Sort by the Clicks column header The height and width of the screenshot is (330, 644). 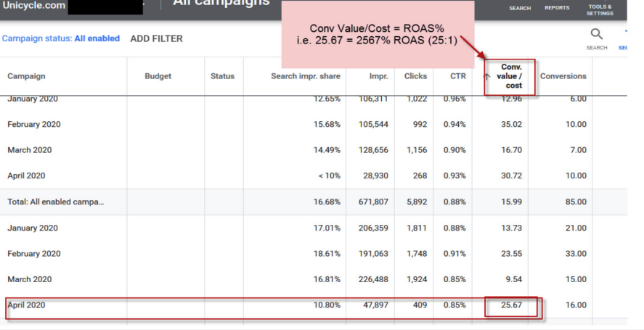(415, 76)
